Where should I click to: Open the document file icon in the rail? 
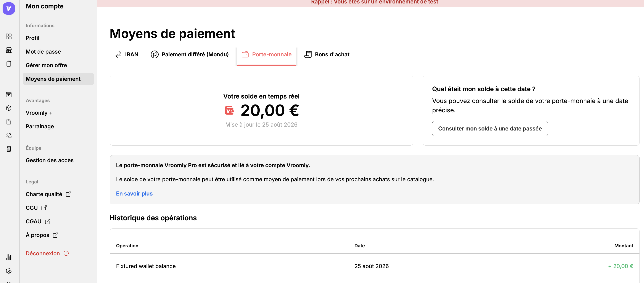(x=9, y=122)
